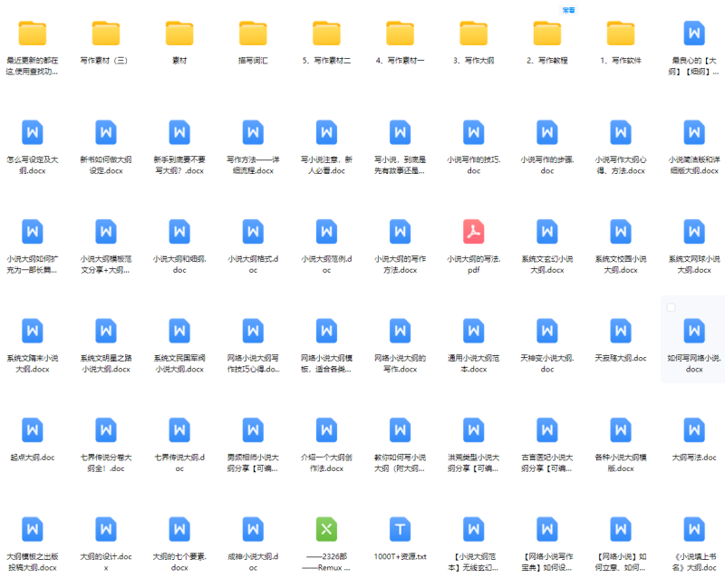Open 起点大纲.doc document
The image size is (725, 588).
pyautogui.click(x=33, y=430)
